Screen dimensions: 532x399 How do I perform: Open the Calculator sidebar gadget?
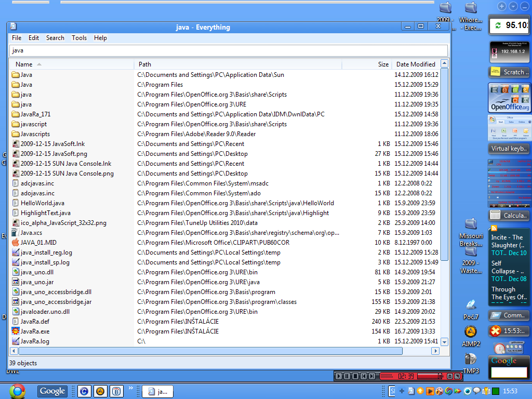coord(509,215)
